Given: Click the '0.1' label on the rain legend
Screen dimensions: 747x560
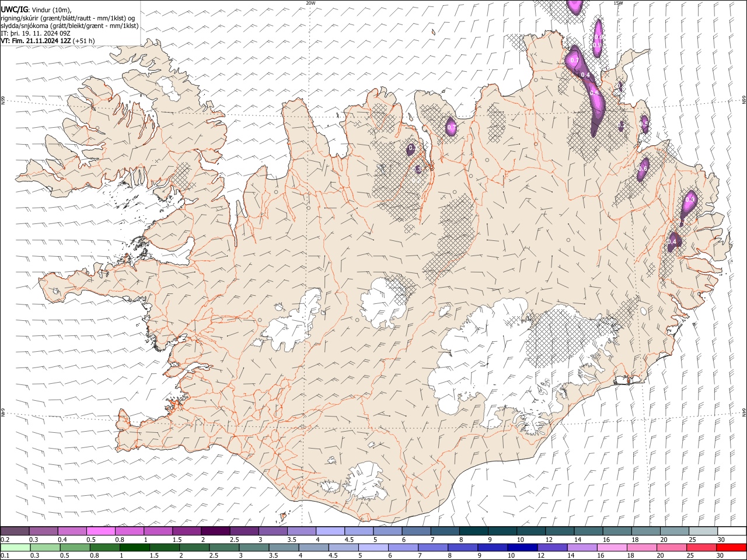Looking at the screenshot, I should (x=5, y=556).
